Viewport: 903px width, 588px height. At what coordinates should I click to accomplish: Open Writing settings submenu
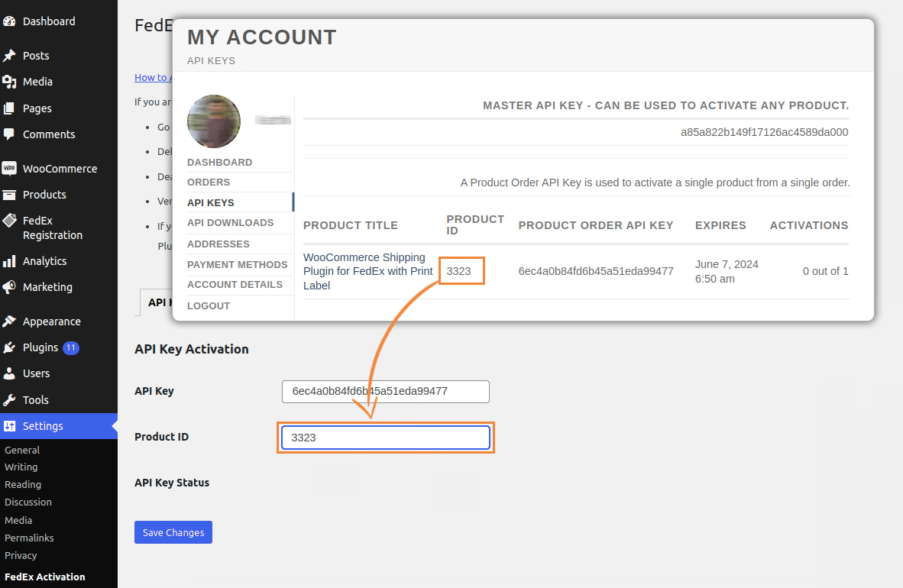coord(21,467)
